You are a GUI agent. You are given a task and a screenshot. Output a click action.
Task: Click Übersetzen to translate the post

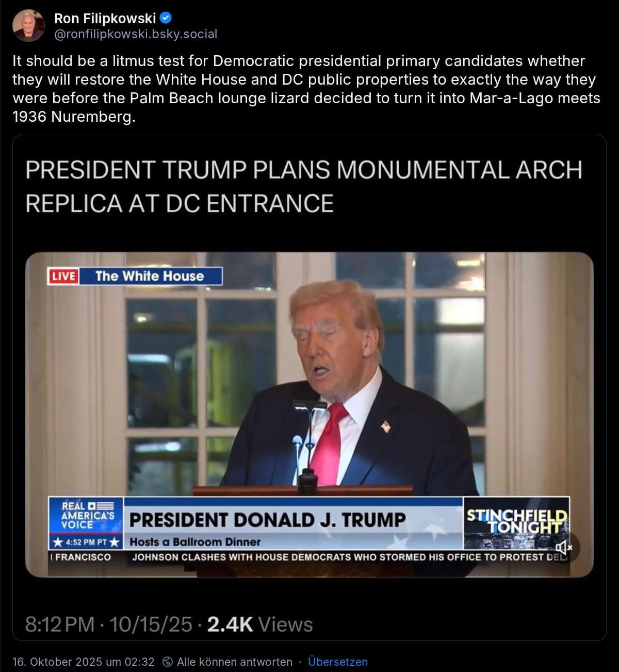pyautogui.click(x=338, y=662)
